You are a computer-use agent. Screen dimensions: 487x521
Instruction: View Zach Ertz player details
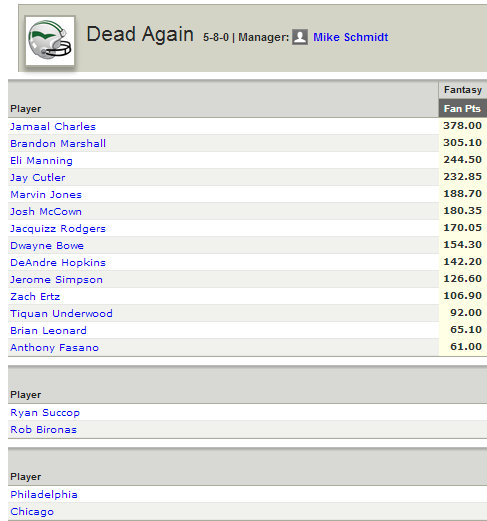(x=35, y=297)
